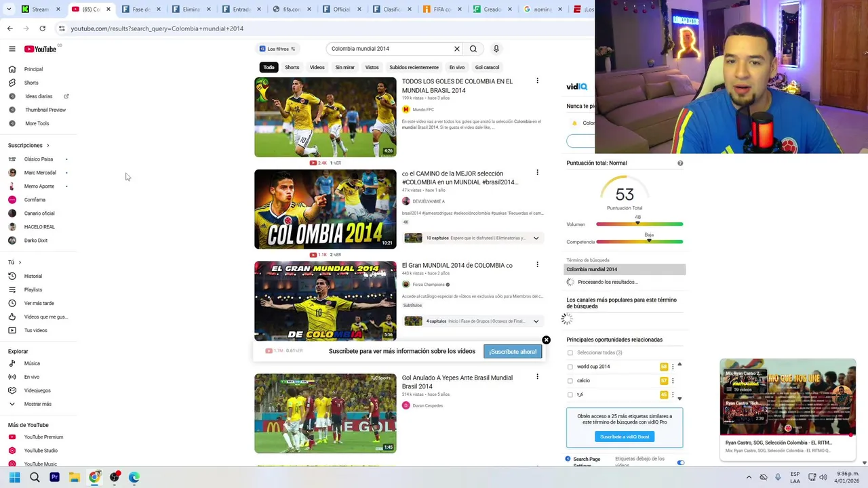Start voice search with the microphone
The height and width of the screenshot is (488, 868).
coord(496,49)
